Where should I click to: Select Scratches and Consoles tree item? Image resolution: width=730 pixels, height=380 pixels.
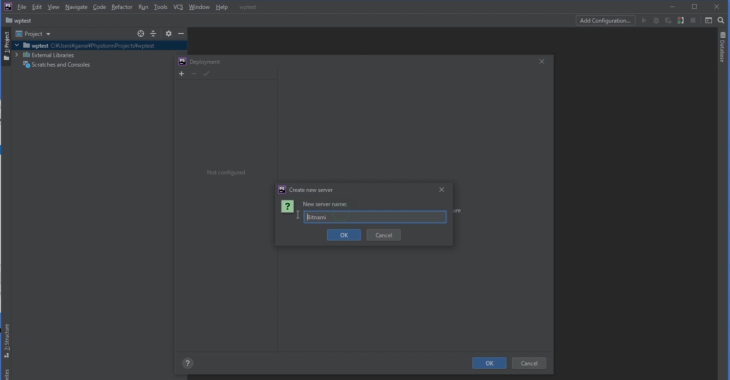61,65
